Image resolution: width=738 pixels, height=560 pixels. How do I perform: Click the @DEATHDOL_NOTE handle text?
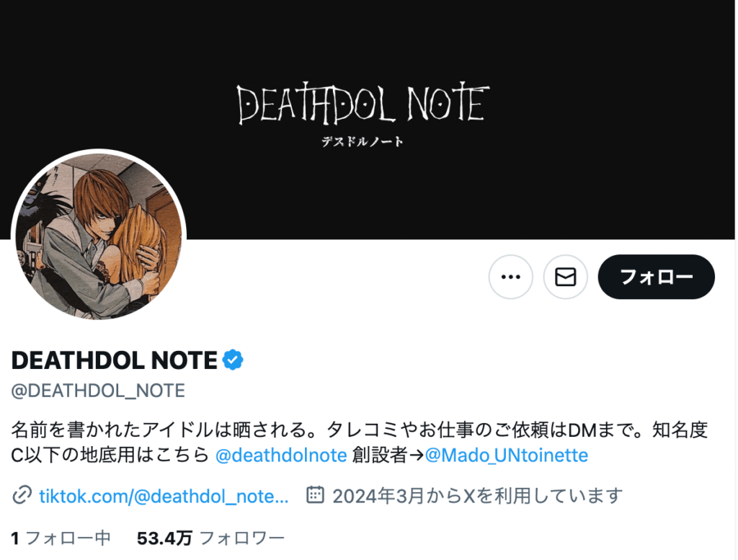pyautogui.click(x=98, y=391)
